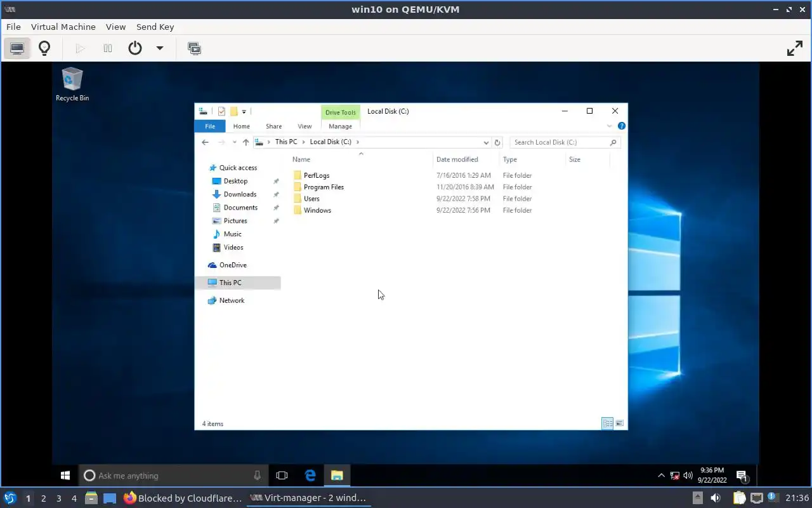812x508 pixels.
Task: Click the VM power shutdown button
Action: [x=135, y=48]
